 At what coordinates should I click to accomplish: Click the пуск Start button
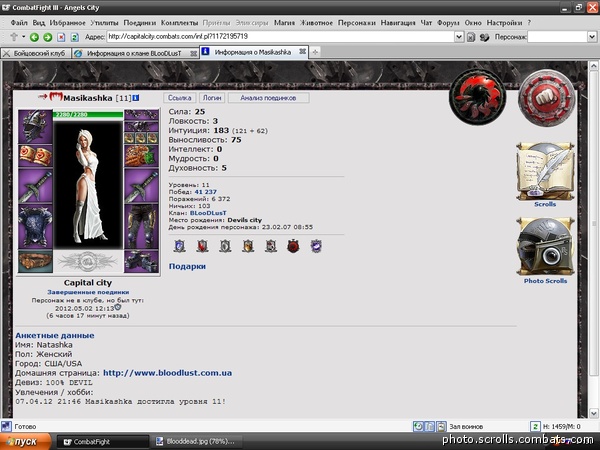[x=25, y=442]
